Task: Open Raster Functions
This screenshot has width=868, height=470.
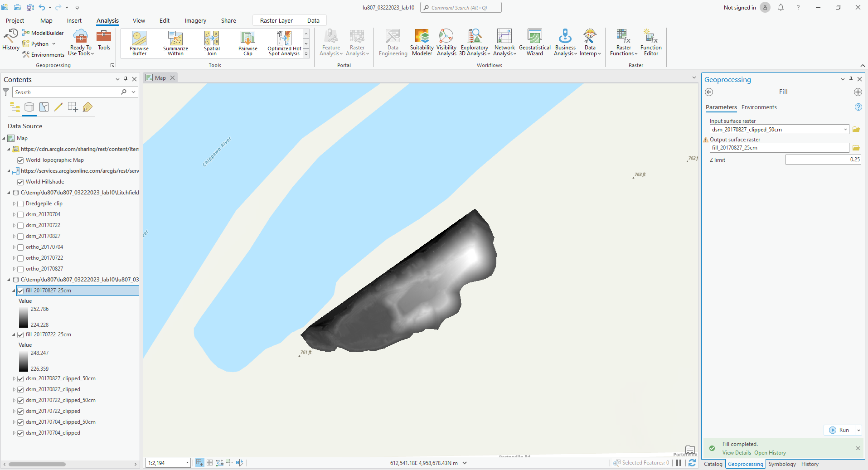Action: (624, 43)
